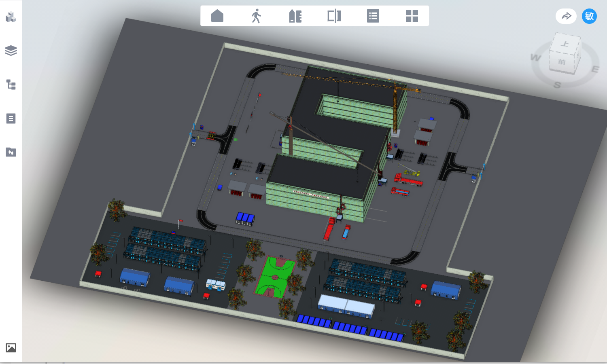This screenshot has height=364, width=607.
Task: Open the four-square grid view icon
Action: coord(412,16)
